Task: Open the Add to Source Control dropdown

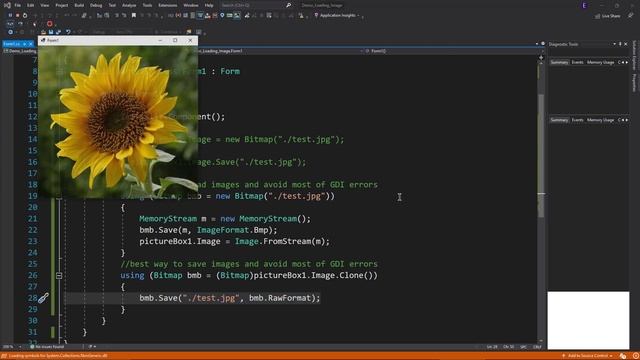Action: point(588,356)
